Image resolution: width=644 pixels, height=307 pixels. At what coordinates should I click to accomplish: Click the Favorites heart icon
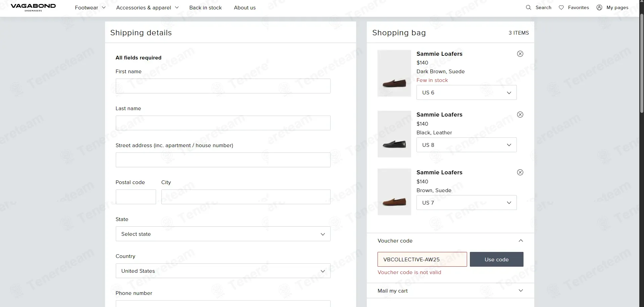(x=561, y=7)
